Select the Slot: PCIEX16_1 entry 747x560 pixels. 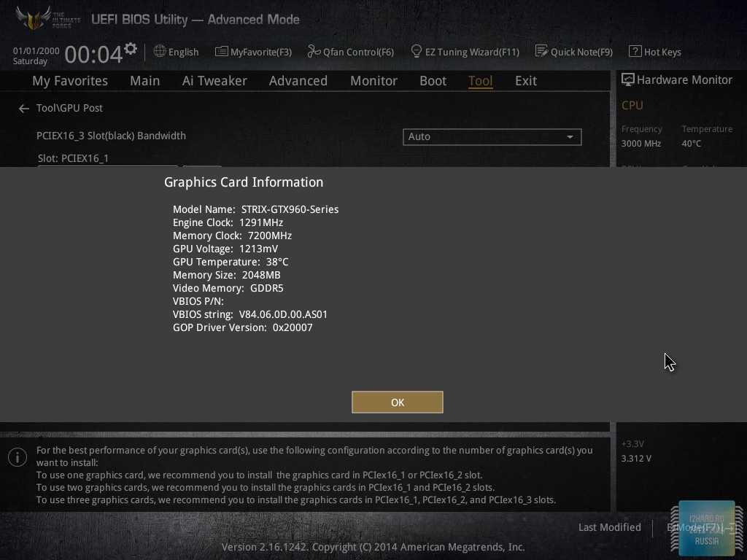click(73, 157)
